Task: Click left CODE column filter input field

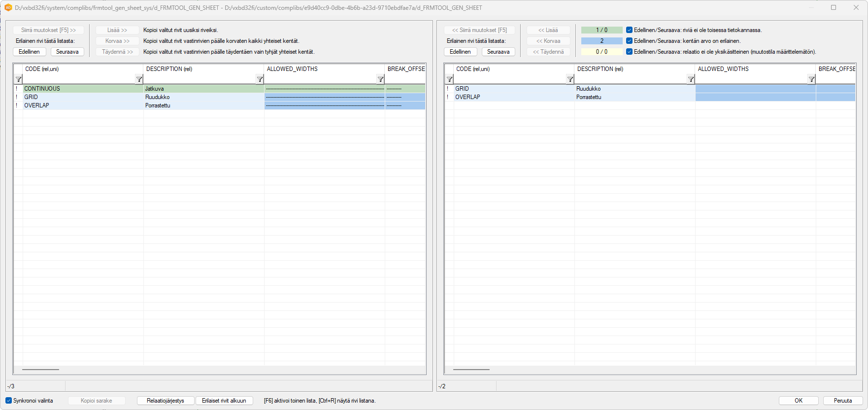Action: coord(79,79)
